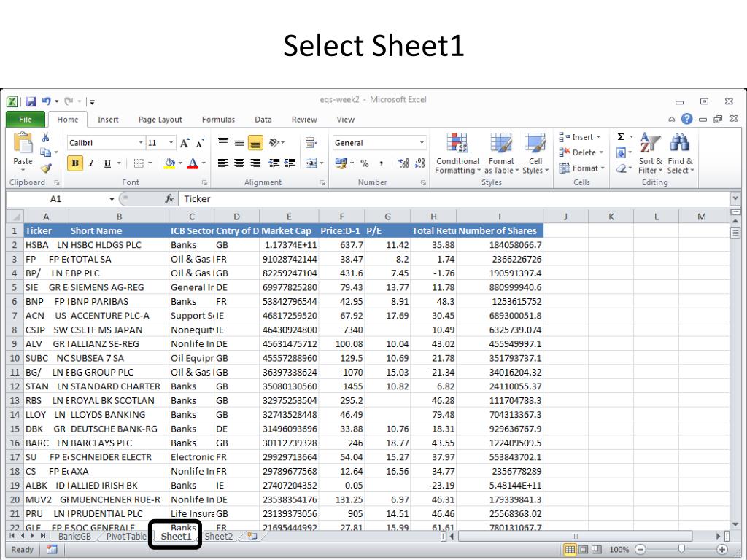The image size is (747, 560).
Task: Open Format as Table dropdown
Action: (501, 154)
